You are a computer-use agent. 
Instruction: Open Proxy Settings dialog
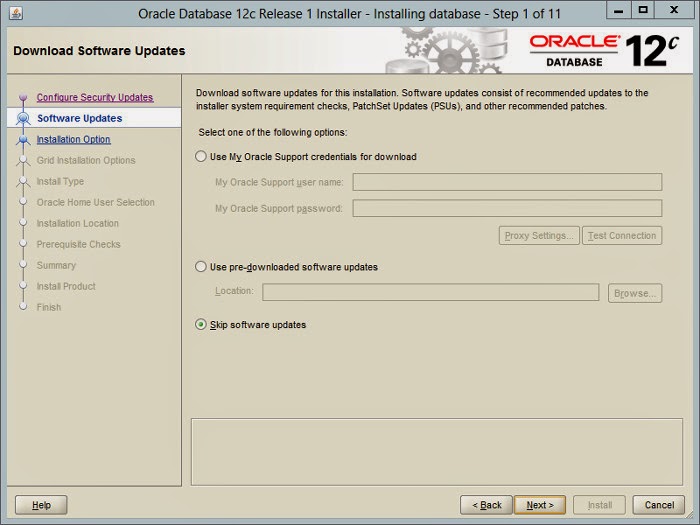(x=539, y=235)
